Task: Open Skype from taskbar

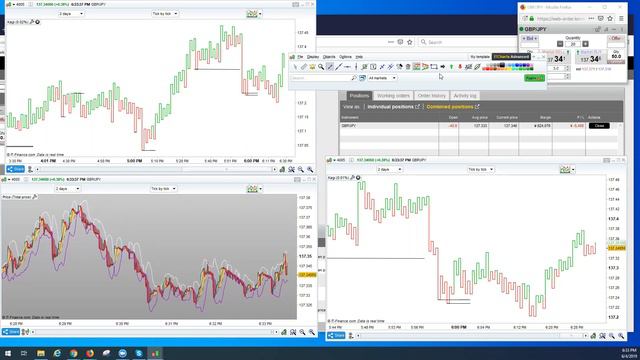Action: click(139, 353)
